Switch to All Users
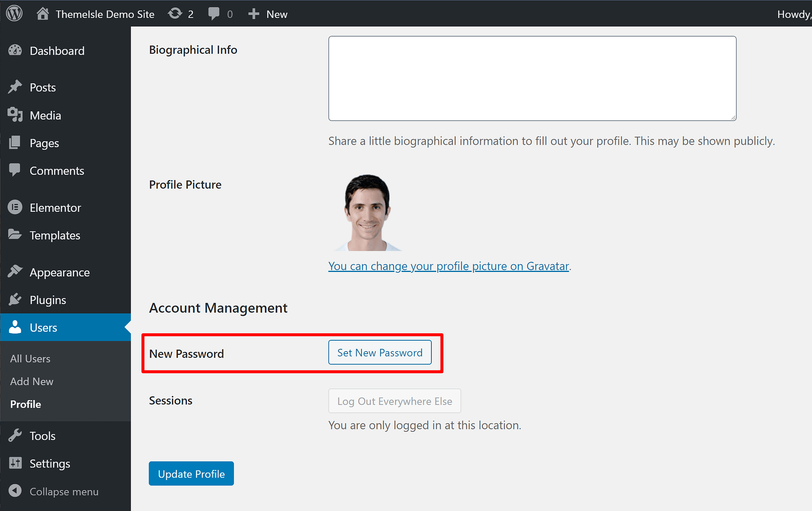The height and width of the screenshot is (511, 812). (30, 358)
